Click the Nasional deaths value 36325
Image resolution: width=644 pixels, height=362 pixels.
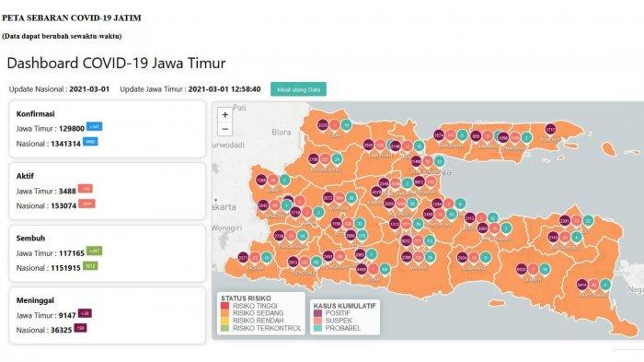pos(62,330)
